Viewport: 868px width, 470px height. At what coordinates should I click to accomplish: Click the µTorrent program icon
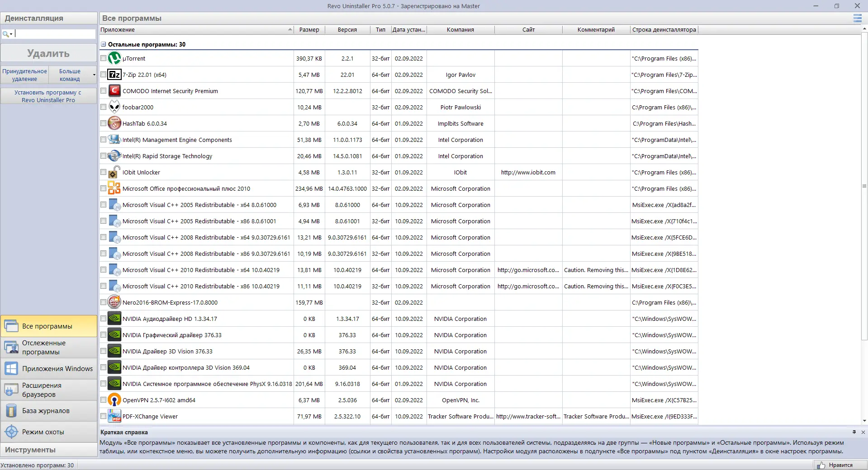click(114, 58)
